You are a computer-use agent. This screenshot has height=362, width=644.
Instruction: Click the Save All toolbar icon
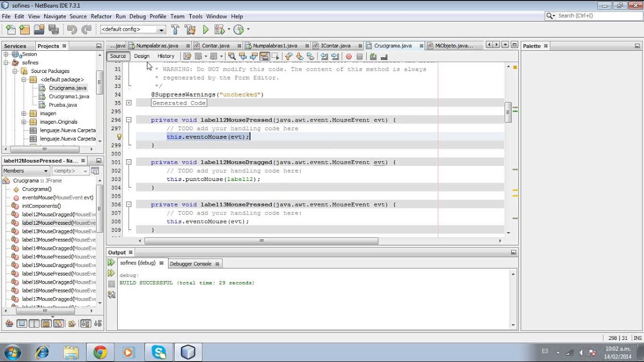[53, 30]
